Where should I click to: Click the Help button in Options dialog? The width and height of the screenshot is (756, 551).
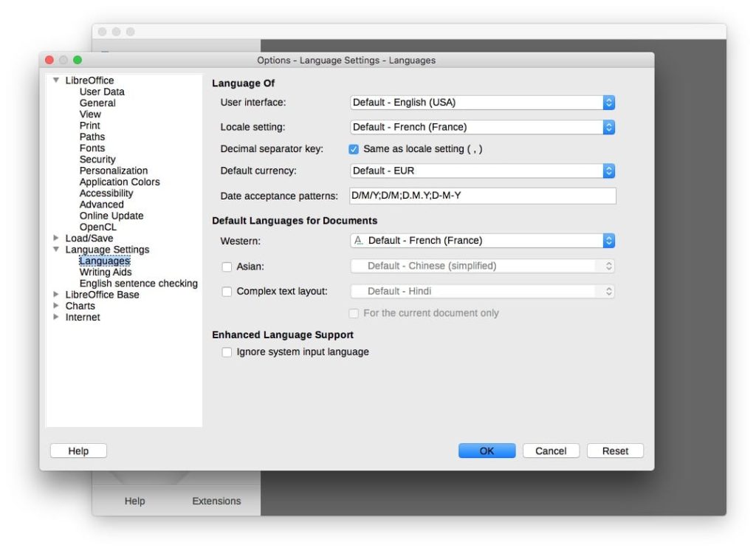click(x=78, y=451)
